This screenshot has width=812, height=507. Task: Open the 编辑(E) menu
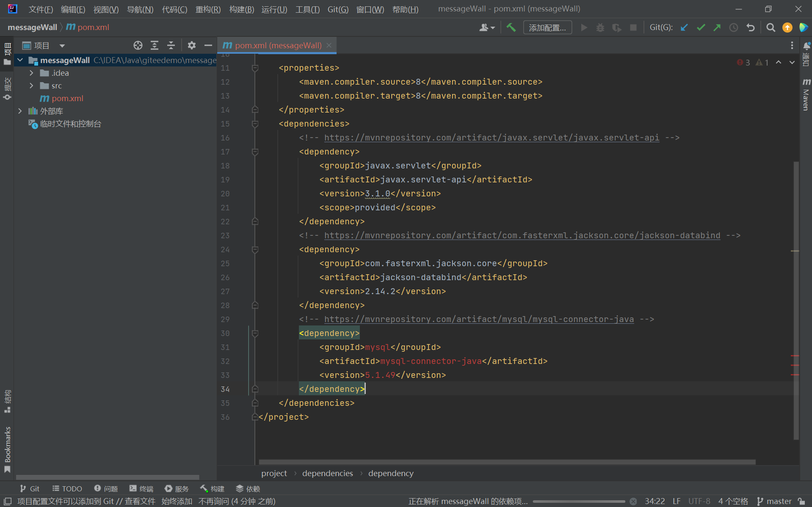73,9
